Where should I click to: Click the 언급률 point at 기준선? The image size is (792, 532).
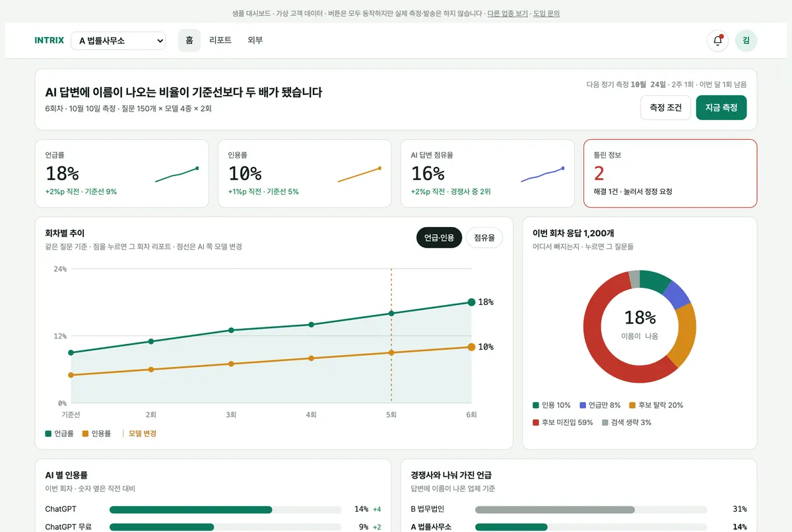click(x=71, y=352)
